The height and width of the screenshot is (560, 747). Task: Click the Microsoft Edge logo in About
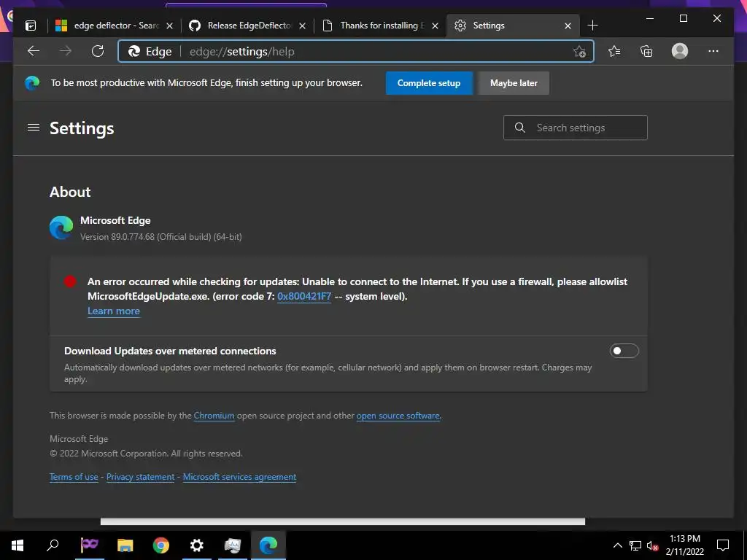(x=61, y=227)
